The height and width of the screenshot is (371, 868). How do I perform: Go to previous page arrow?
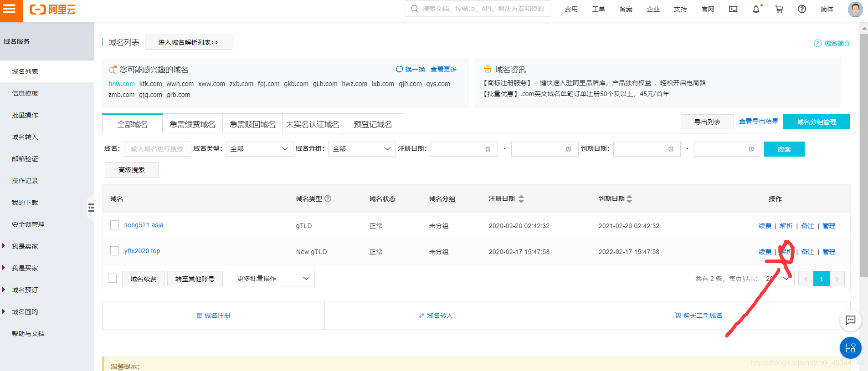(x=806, y=279)
